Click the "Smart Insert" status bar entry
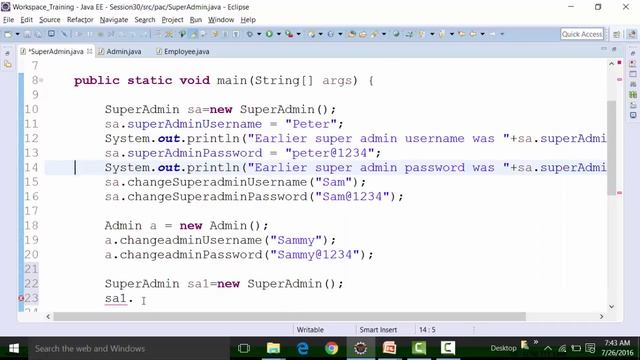Image resolution: width=640 pixels, height=360 pixels. (x=378, y=330)
